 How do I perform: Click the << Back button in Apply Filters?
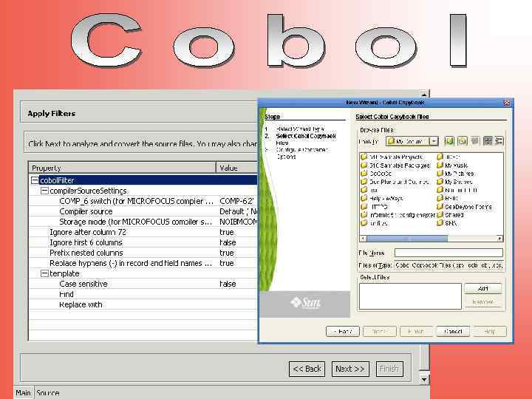coord(307,369)
